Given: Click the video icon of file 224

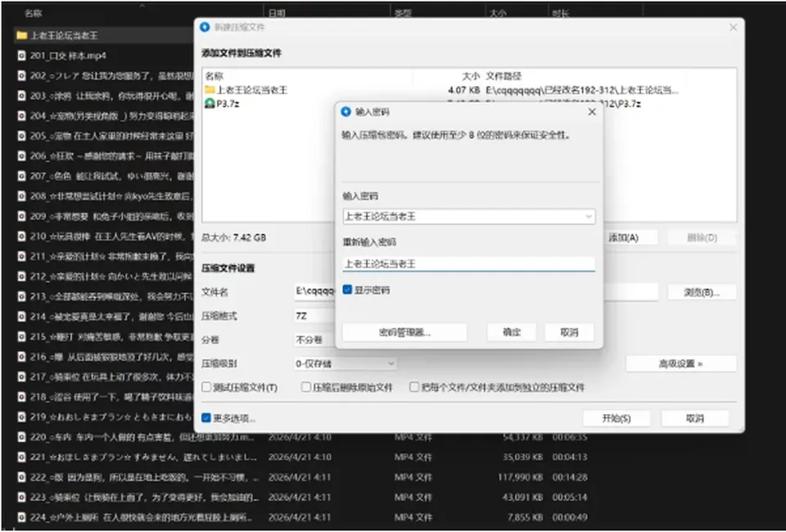Looking at the screenshot, I should point(21,517).
